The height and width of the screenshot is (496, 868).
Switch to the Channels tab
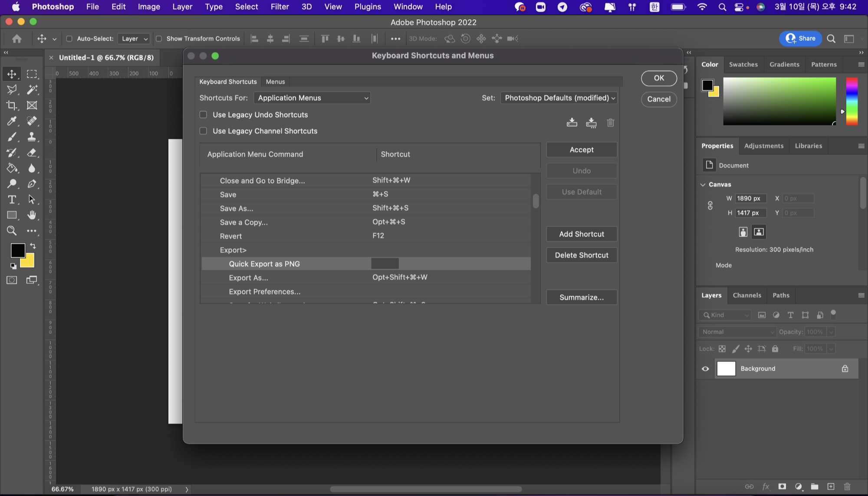(x=747, y=295)
